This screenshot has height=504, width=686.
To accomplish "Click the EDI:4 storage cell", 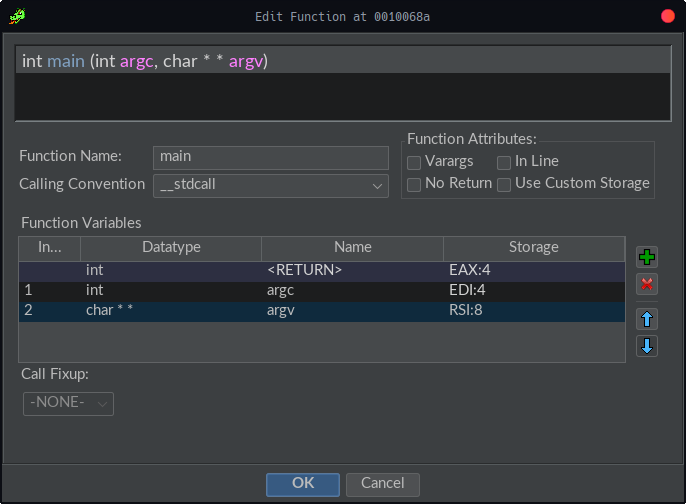I will pyautogui.click(x=534, y=291).
